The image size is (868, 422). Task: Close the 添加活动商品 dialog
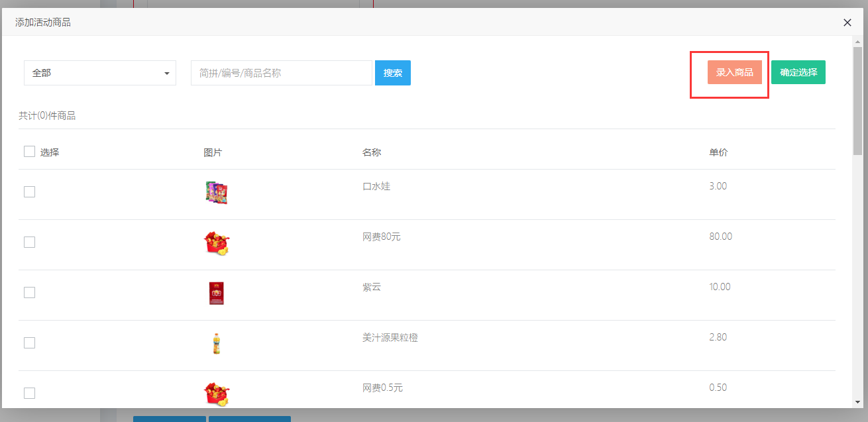click(x=847, y=23)
